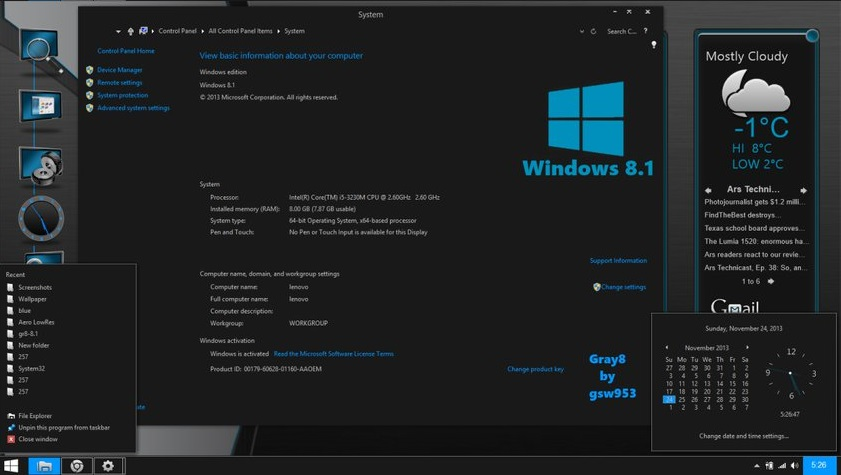Click the 5:26 taskbar clock
This screenshot has height=475, width=841.
click(x=818, y=465)
